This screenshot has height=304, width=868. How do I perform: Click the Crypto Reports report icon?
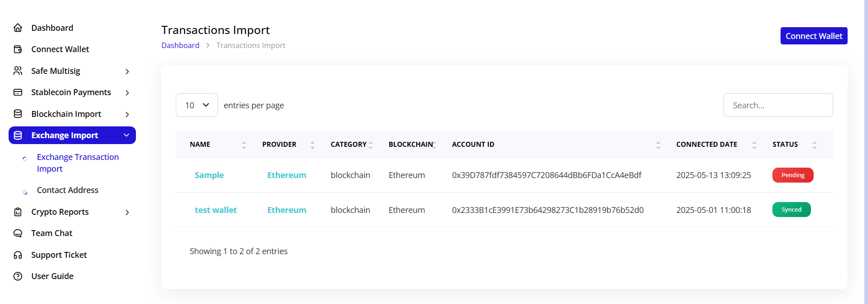[x=17, y=212]
